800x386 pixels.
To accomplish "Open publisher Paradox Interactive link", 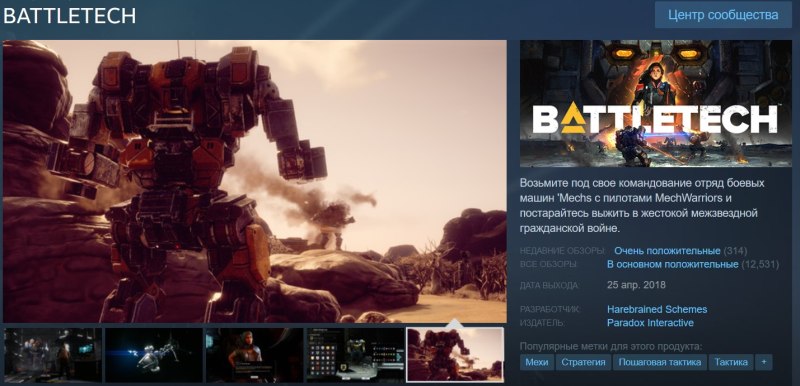I will pyautogui.click(x=650, y=323).
